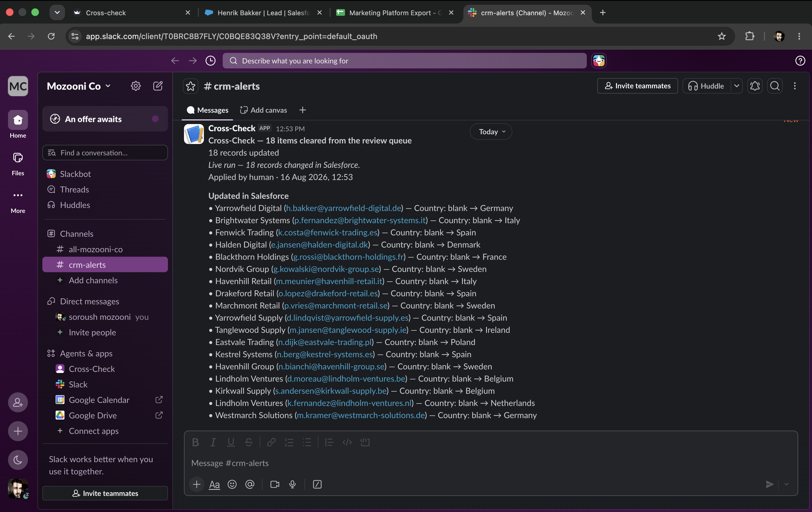
Task: Open channel more options menu
Action: click(795, 86)
